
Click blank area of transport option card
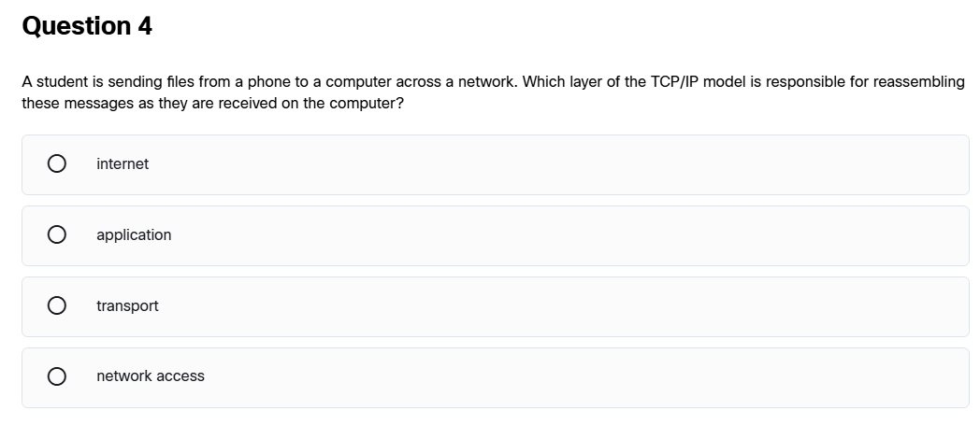coord(561,306)
